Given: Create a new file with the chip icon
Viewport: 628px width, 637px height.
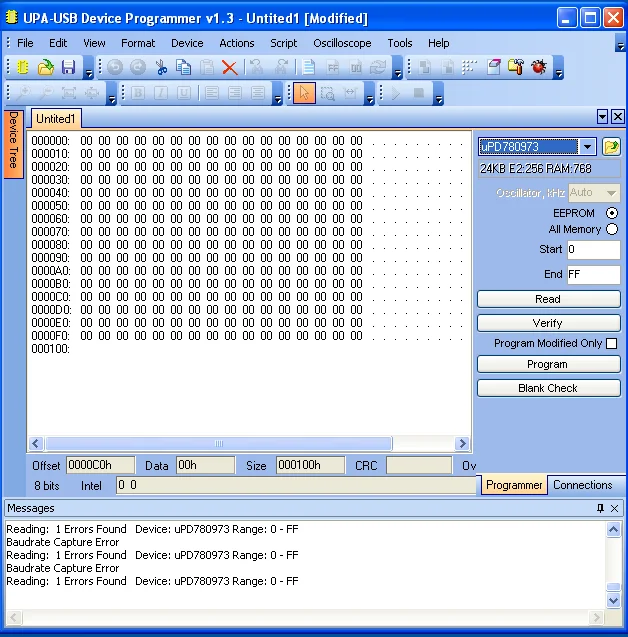Looking at the screenshot, I should 23,67.
